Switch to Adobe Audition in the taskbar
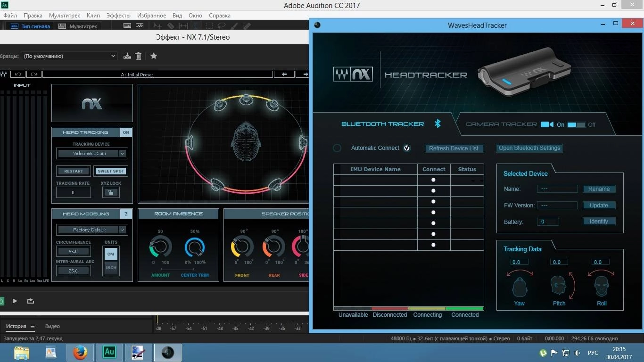This screenshot has height=362, width=644. click(109, 352)
